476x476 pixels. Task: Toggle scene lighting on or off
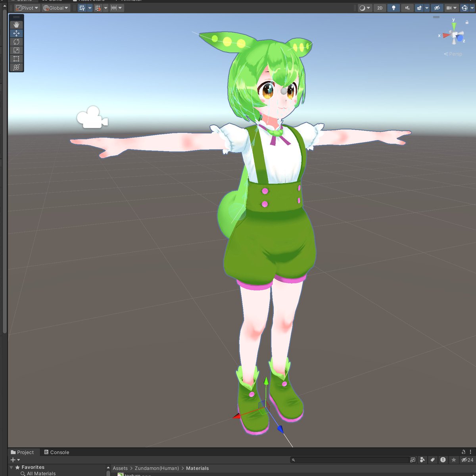point(393,8)
